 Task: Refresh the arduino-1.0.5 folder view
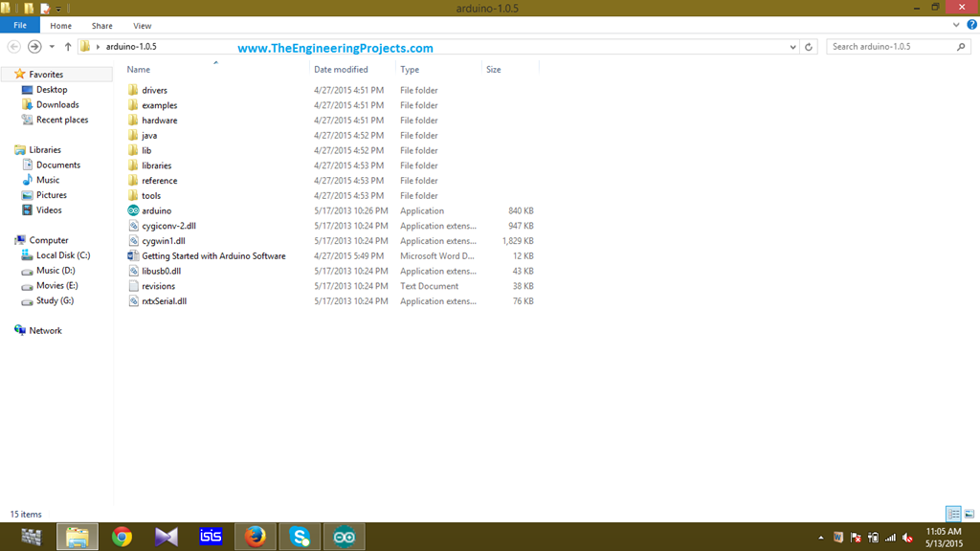(x=810, y=47)
